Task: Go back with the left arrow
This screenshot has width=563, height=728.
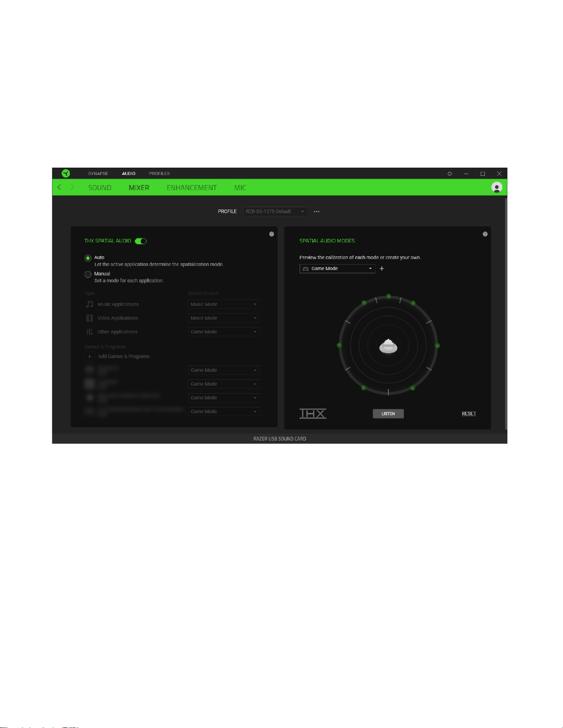Action: [x=59, y=187]
